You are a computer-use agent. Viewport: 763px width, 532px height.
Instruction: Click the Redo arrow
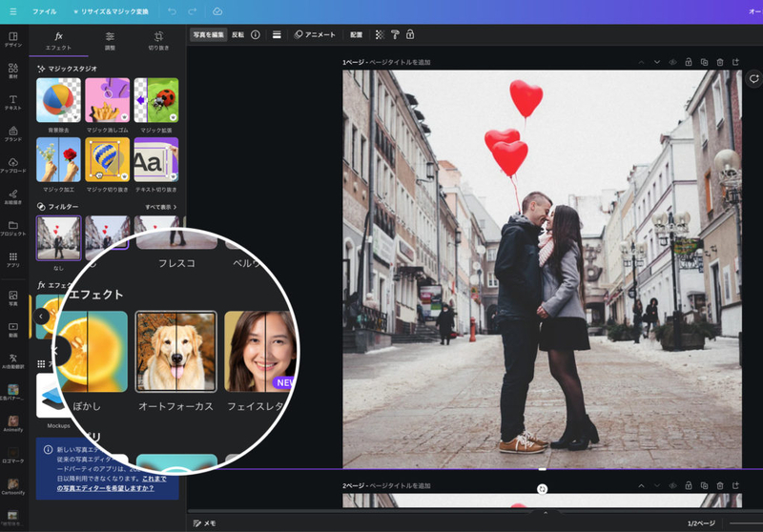click(193, 11)
